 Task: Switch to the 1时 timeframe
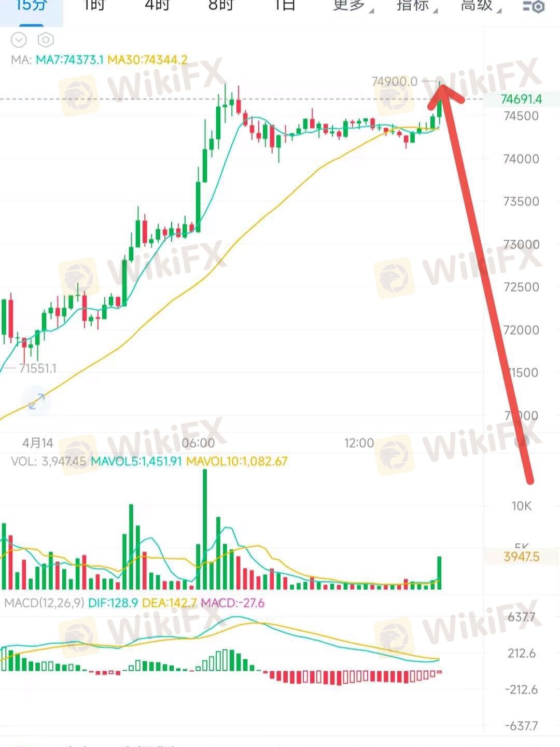coord(94,6)
